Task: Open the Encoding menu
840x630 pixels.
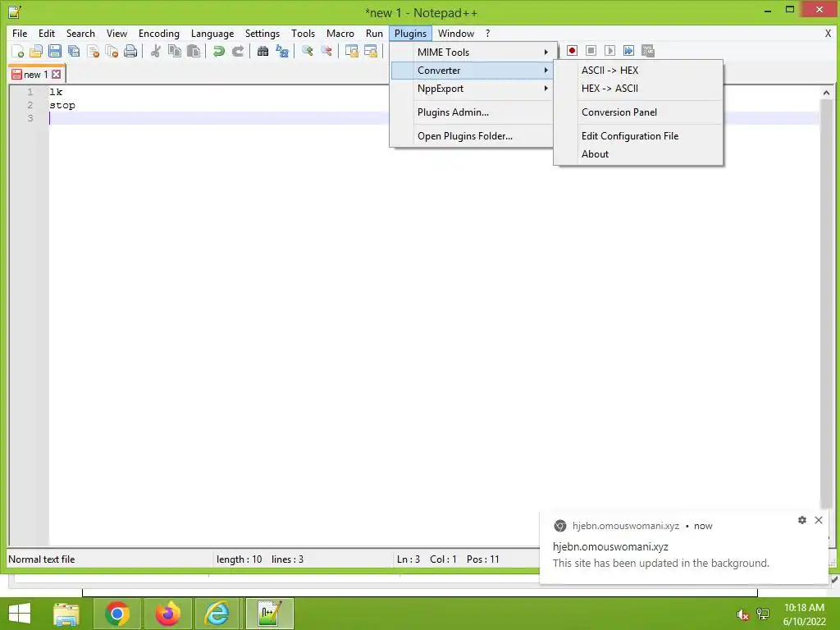Action: 159,33
